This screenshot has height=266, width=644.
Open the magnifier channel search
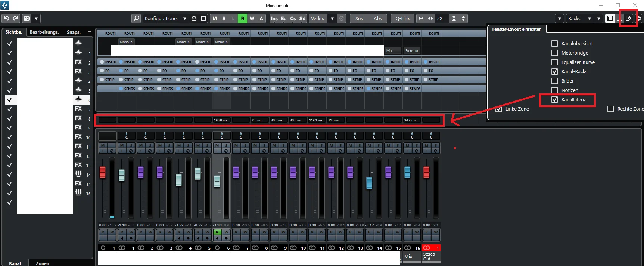tap(136, 18)
